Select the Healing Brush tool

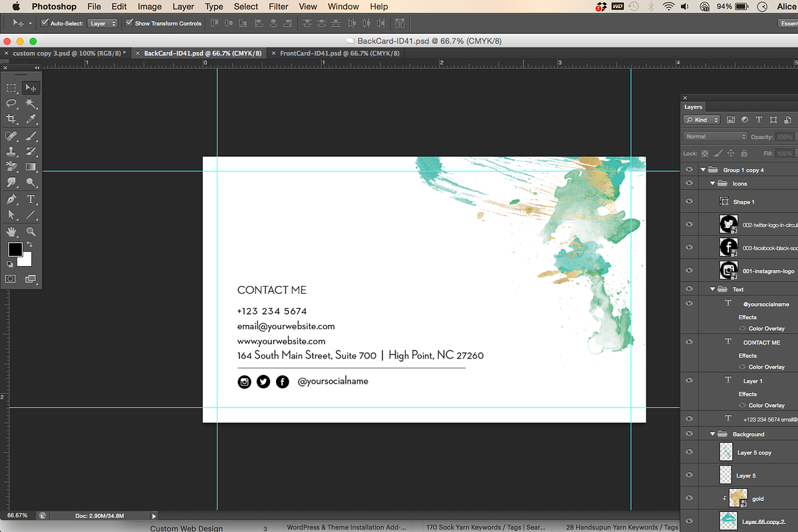coord(11,136)
